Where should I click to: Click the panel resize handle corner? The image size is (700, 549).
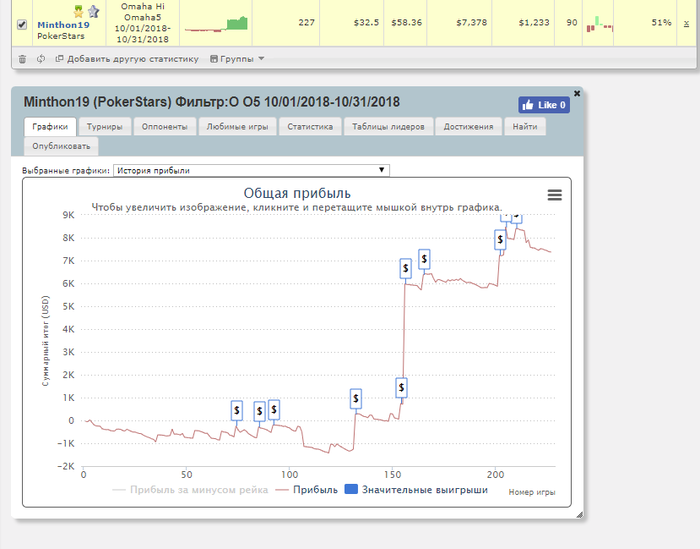(579, 515)
